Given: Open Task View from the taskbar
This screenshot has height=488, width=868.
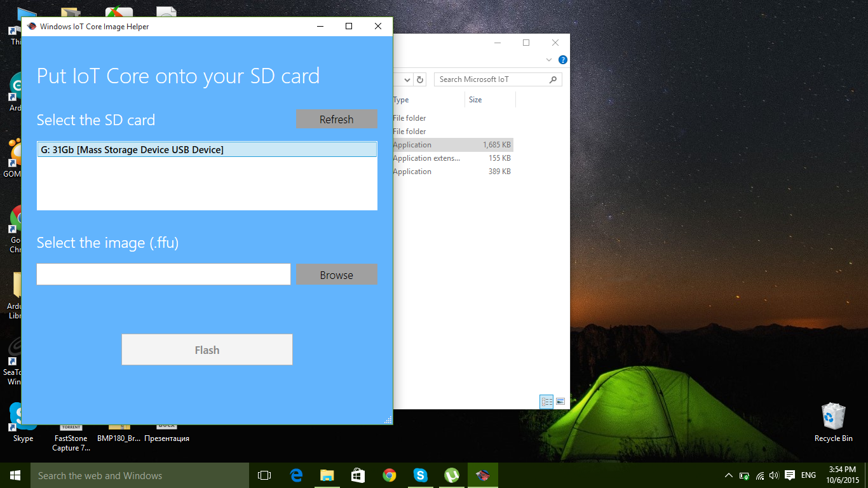Looking at the screenshot, I should pos(264,475).
